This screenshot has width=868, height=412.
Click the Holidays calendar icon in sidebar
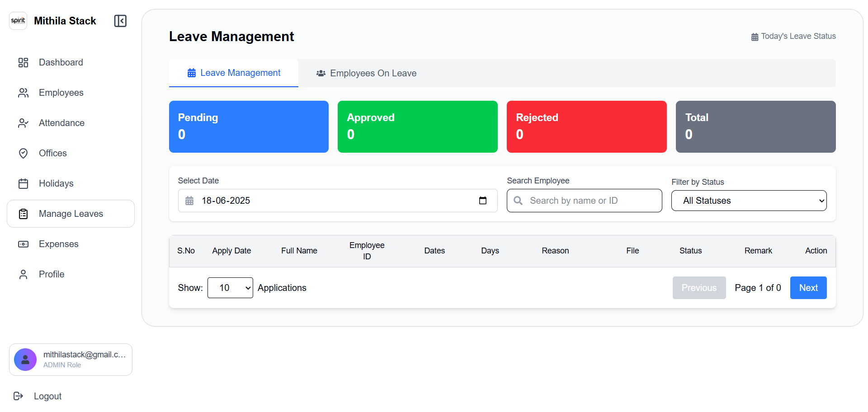pyautogui.click(x=23, y=183)
